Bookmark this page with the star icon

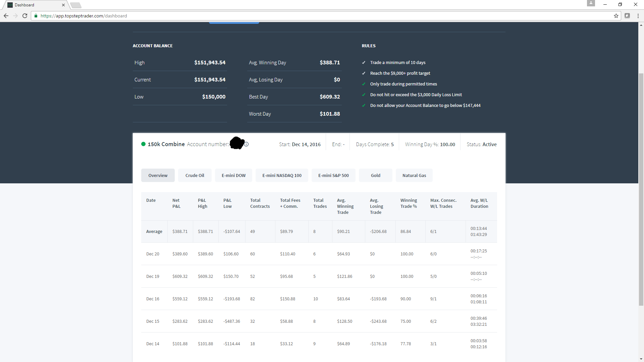616,16
